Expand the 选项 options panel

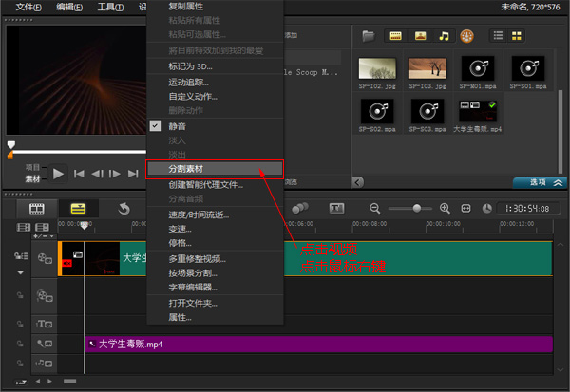(540, 182)
